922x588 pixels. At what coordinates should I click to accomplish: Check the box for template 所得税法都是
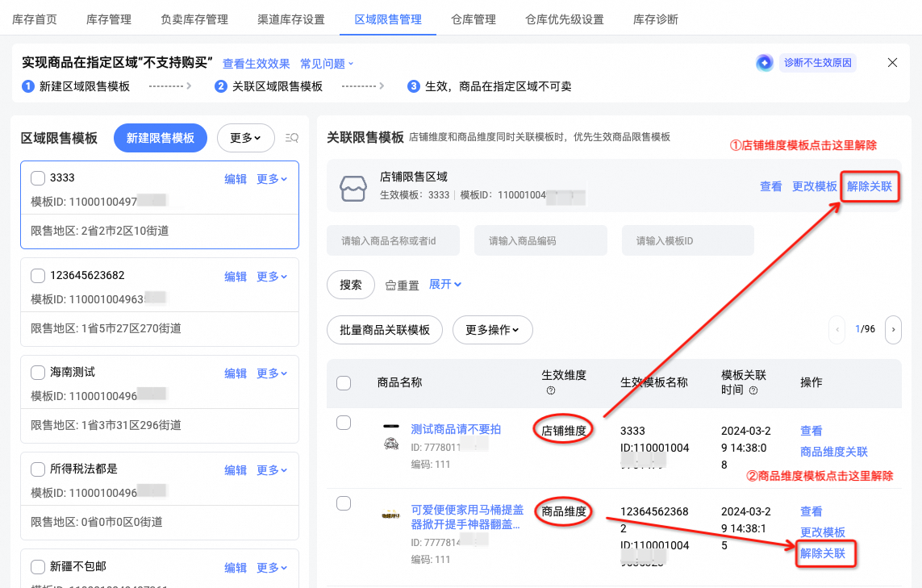tap(38, 469)
